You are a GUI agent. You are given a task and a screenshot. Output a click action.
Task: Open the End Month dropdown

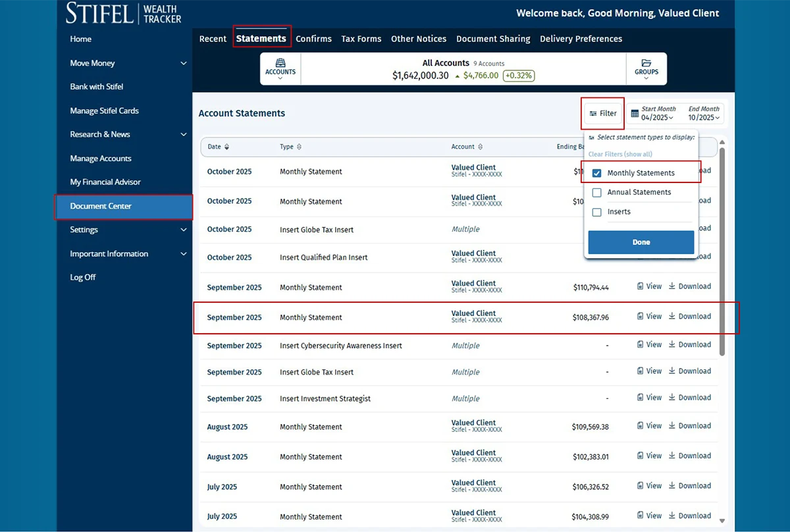(x=704, y=117)
